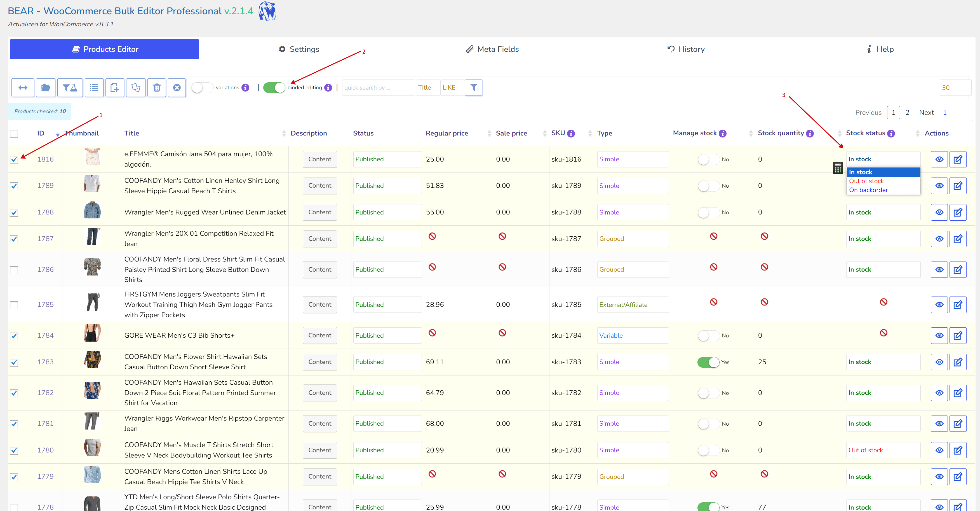This screenshot has width=980, height=511.
Task: Click the full-width arrows toolbar icon
Action: [23, 88]
